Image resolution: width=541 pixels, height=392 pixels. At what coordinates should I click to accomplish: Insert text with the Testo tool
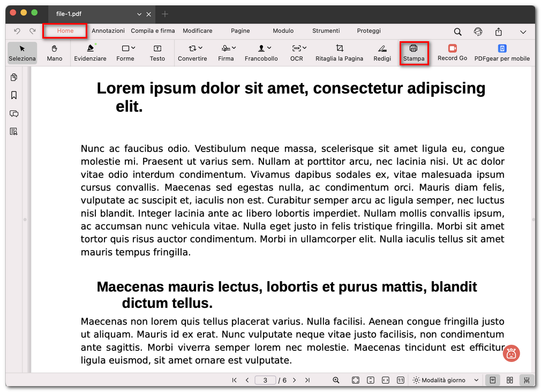click(157, 52)
